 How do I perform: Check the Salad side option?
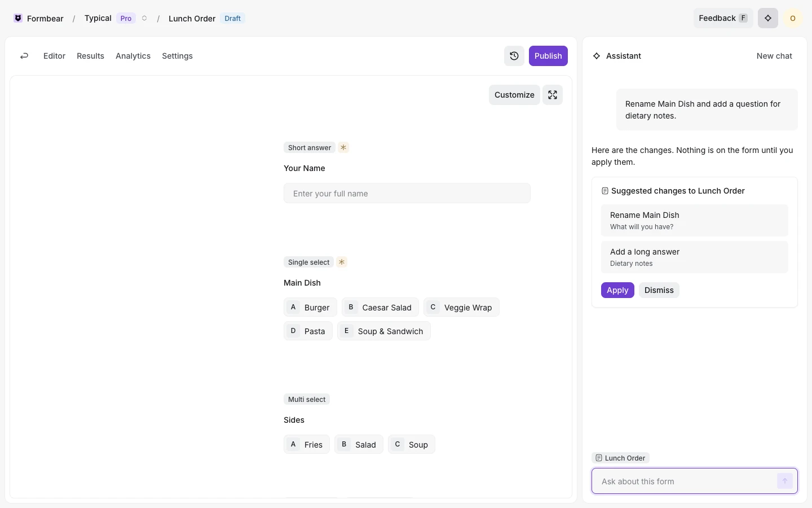pyautogui.click(x=359, y=444)
